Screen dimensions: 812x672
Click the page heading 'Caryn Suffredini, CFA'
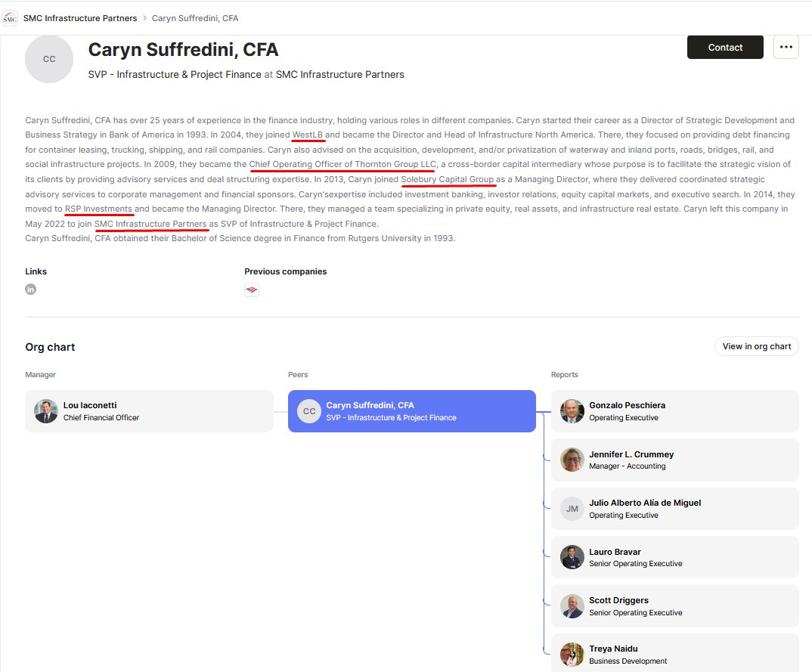[183, 50]
